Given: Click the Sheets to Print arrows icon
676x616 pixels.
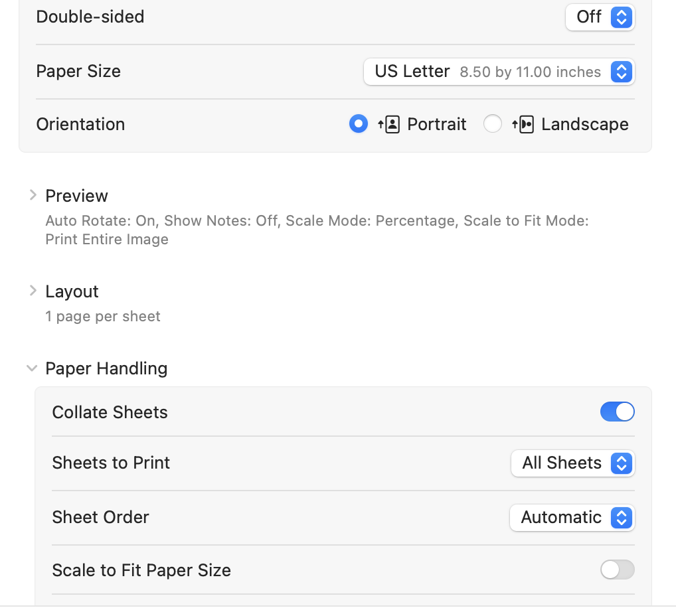Looking at the screenshot, I should pos(621,463).
